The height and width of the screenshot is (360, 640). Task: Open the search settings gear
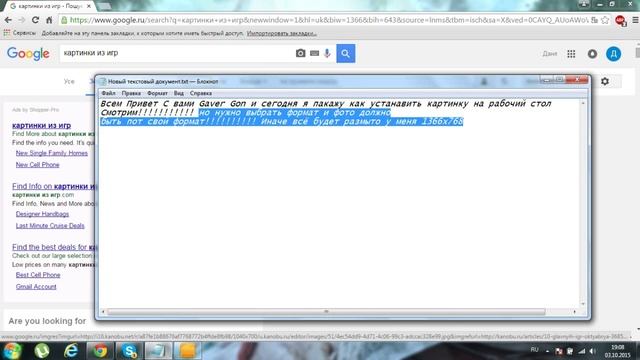[x=605, y=81]
